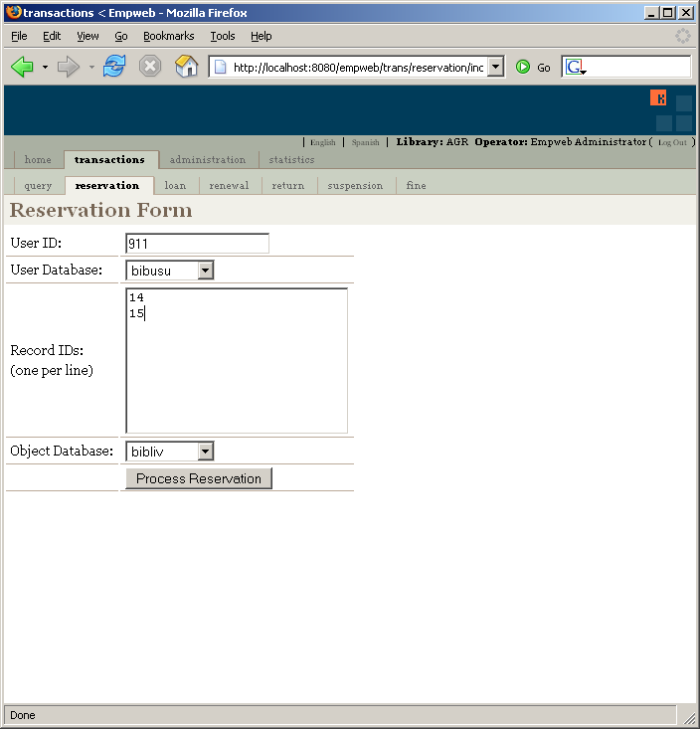Click the Forward arrow button
This screenshot has height=729, width=700.
coord(69,67)
